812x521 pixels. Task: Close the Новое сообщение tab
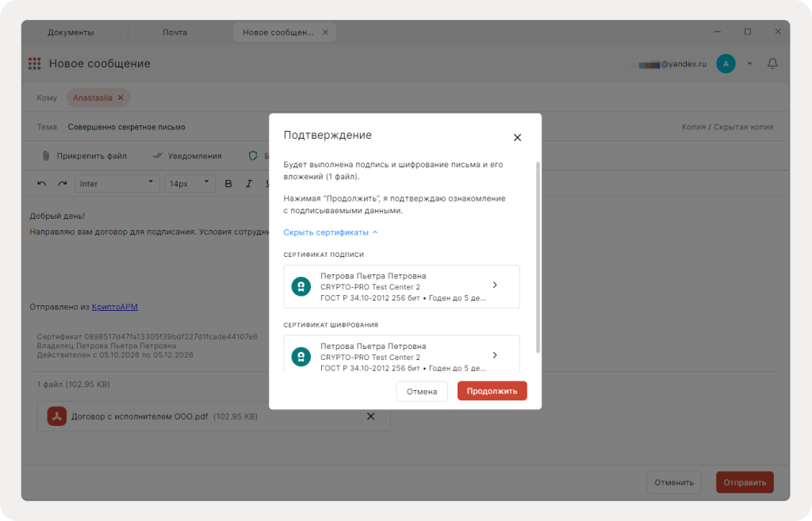pyautogui.click(x=325, y=32)
